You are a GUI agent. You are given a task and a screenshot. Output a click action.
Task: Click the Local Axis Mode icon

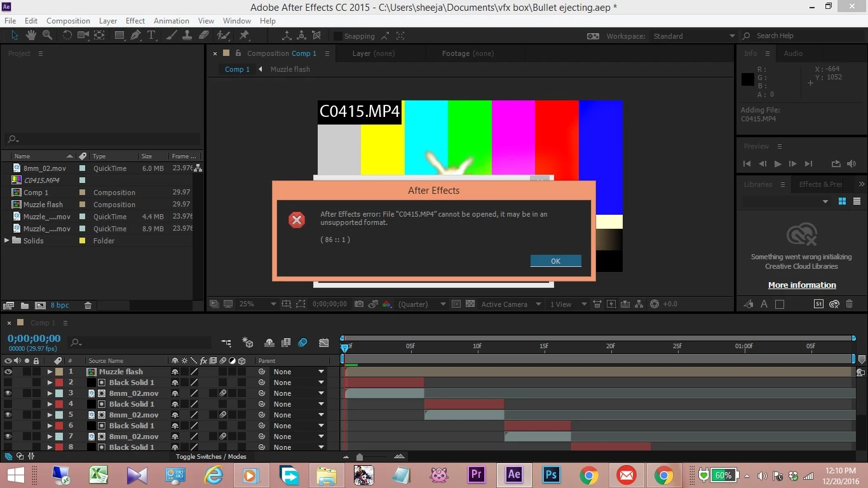(287, 36)
